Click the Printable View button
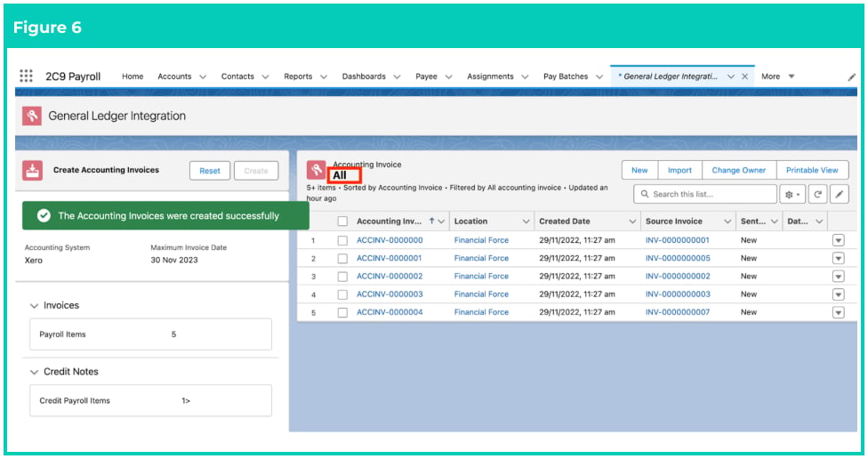 pyautogui.click(x=812, y=170)
